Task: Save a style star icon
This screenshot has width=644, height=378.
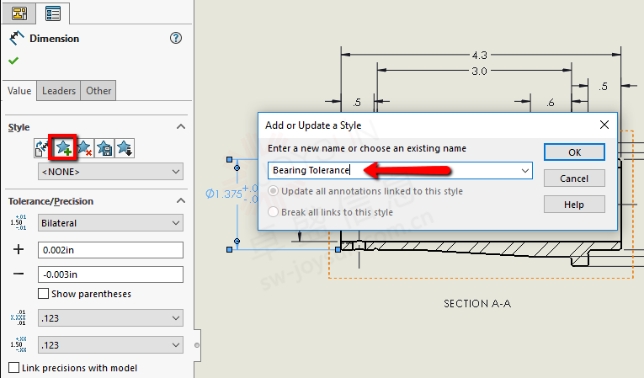Action: [105, 148]
